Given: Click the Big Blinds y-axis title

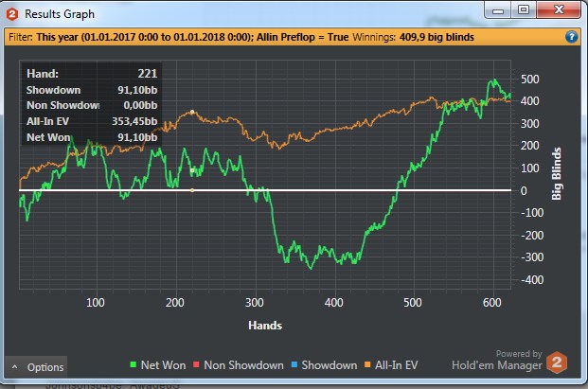Looking at the screenshot, I should coord(557,173).
